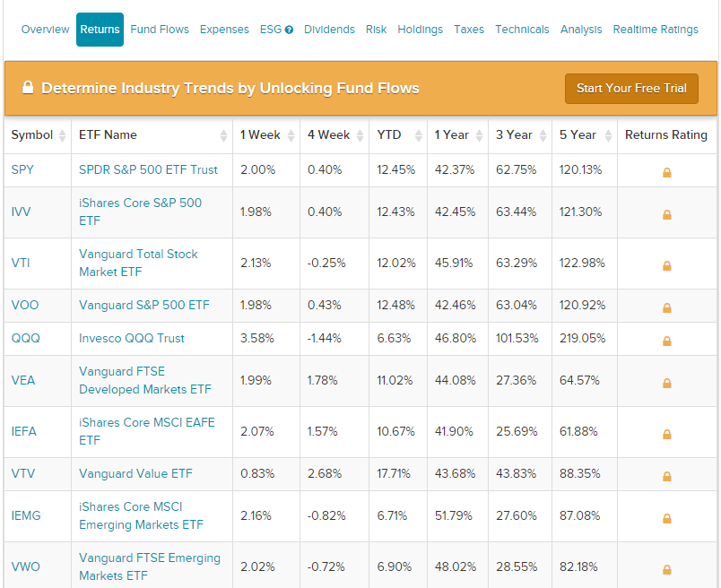
Task: Open the IEFA symbol link
Action: (24, 431)
